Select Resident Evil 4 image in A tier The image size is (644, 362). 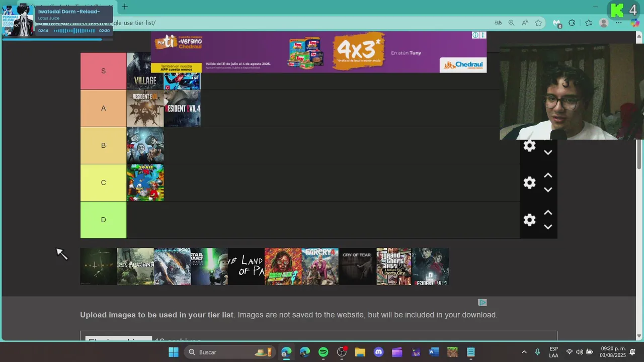click(182, 108)
